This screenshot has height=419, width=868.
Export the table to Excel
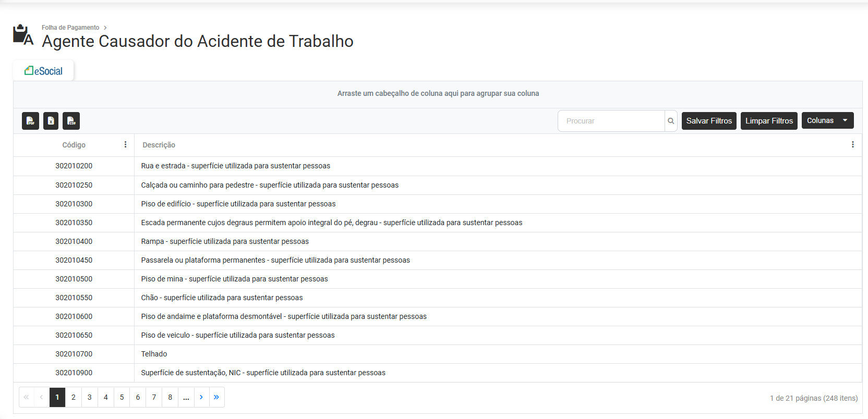tap(51, 121)
